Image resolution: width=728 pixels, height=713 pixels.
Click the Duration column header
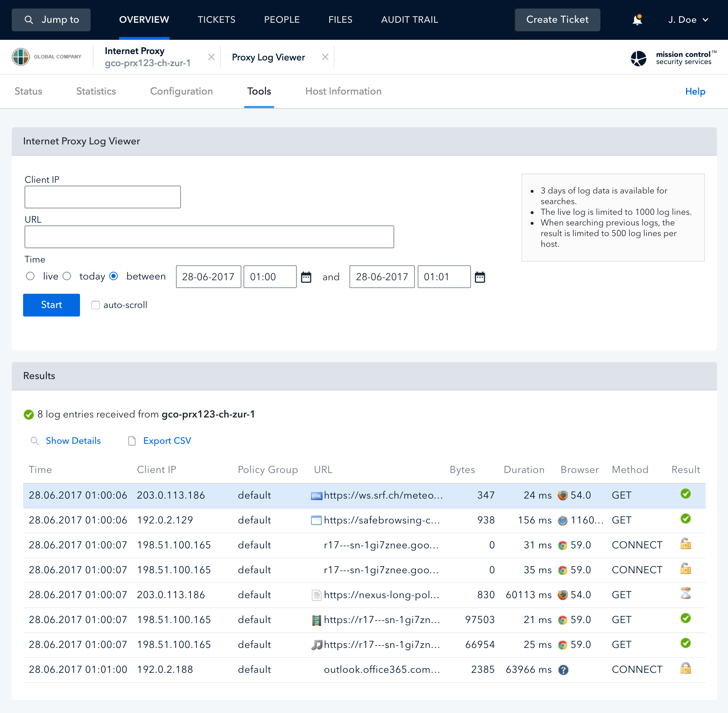pos(524,470)
